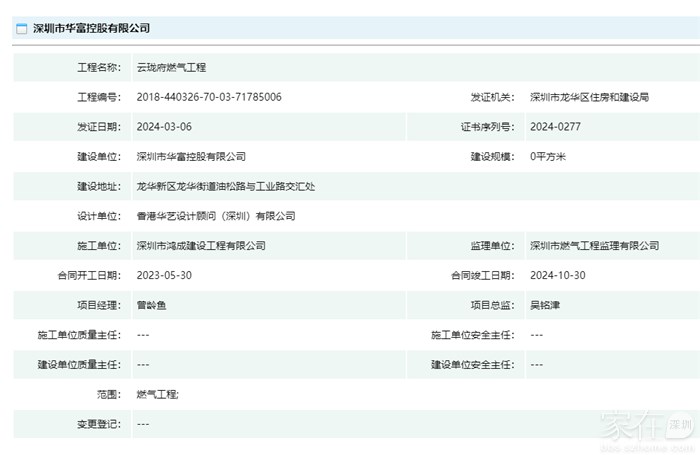
Task: Click project number 2018-440326-70-03-71785006
Action: tap(208, 97)
